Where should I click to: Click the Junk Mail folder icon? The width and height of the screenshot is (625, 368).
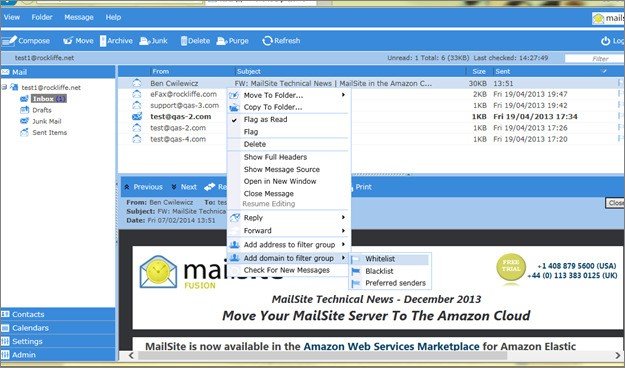[24, 121]
